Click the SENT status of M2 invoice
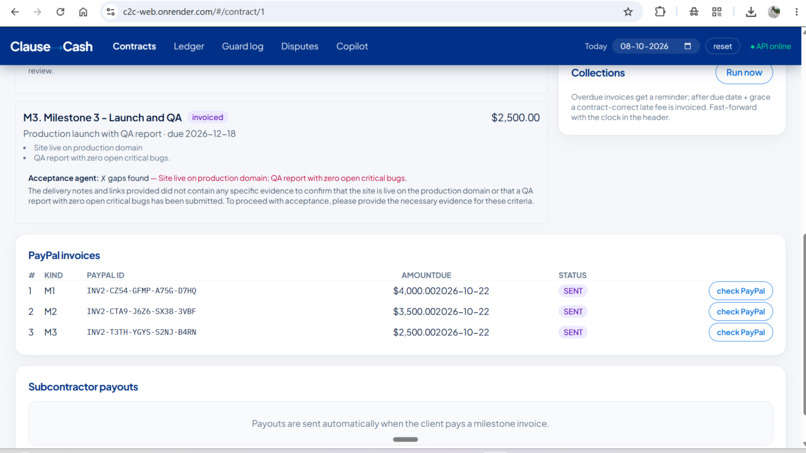The image size is (806, 453). 573,312
